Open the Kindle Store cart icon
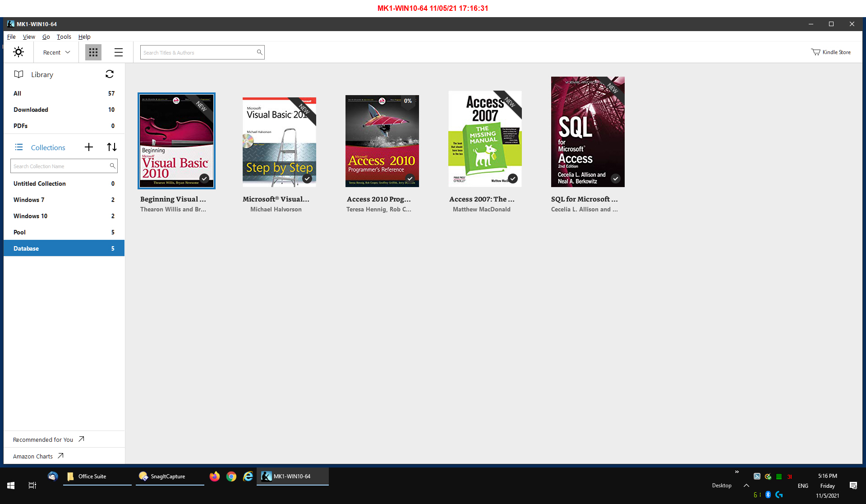The width and height of the screenshot is (866, 504). [x=815, y=52]
